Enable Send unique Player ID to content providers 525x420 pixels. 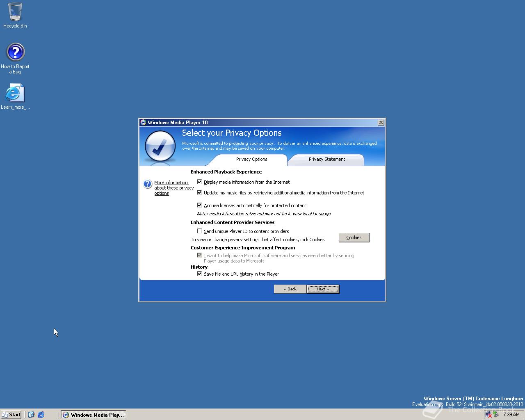[x=199, y=231]
